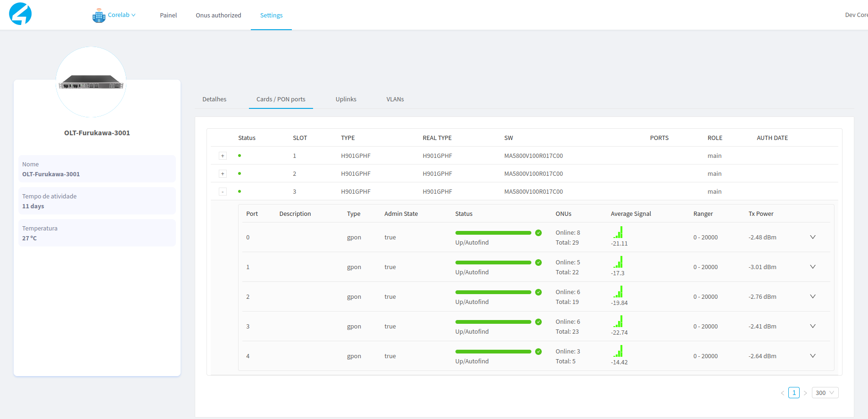Click the Corelab building icon
Image resolution: width=868 pixels, height=419 pixels.
[99, 16]
